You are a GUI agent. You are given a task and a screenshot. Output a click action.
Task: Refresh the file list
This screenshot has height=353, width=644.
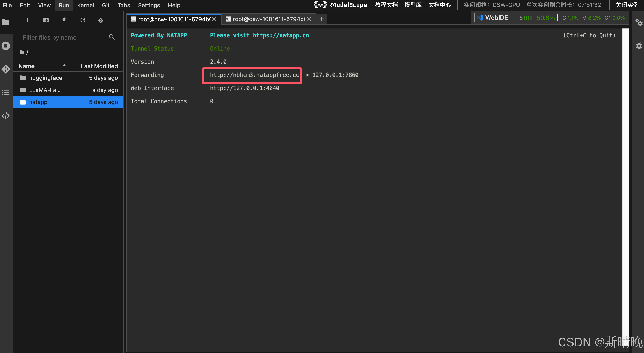83,20
